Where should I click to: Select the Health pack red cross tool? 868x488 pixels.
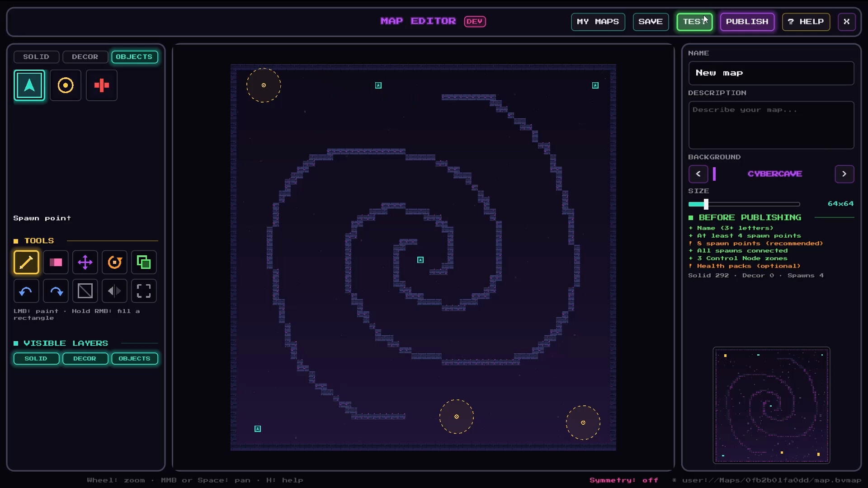[102, 85]
